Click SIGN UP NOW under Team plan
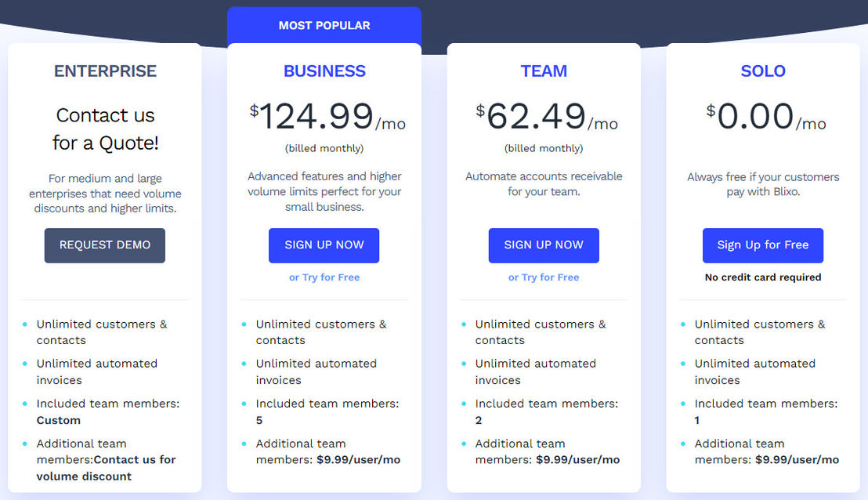 544,245
